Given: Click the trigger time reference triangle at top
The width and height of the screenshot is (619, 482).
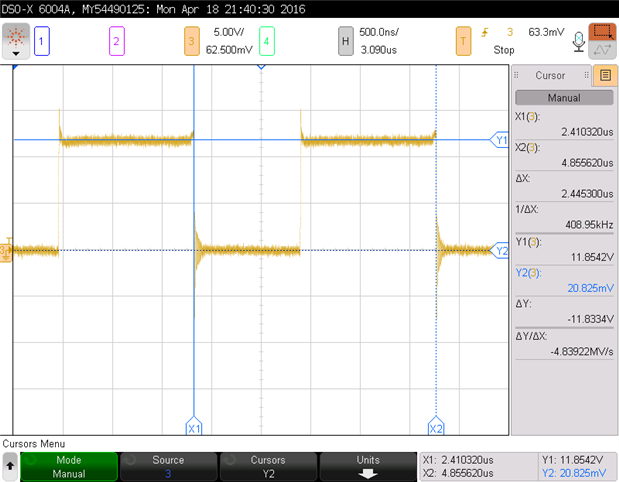Looking at the screenshot, I should [x=261, y=67].
